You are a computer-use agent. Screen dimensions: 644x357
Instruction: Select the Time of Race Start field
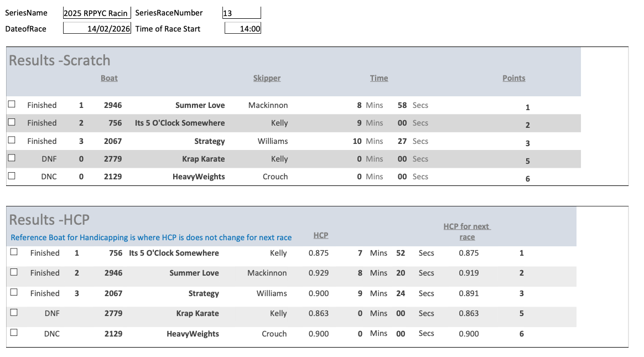click(243, 29)
